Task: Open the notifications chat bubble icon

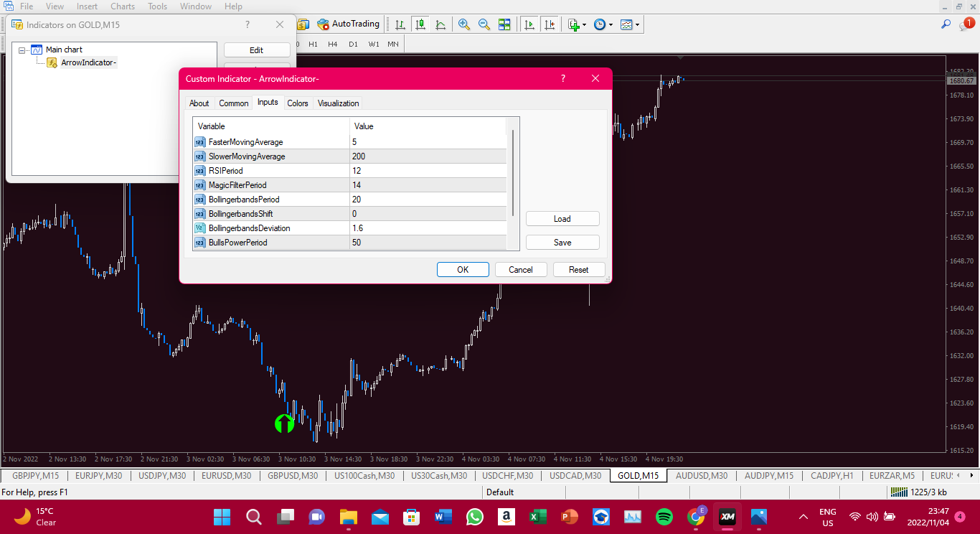Action: 966,25
